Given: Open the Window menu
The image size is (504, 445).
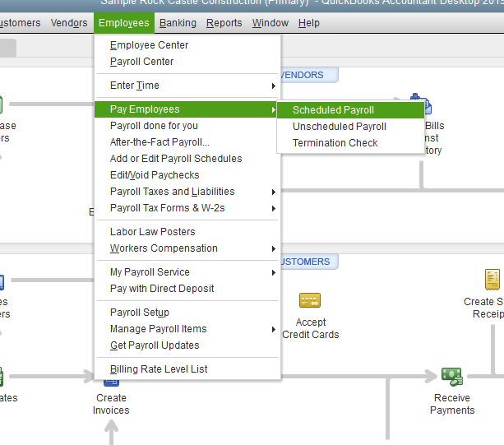Looking at the screenshot, I should point(270,23).
